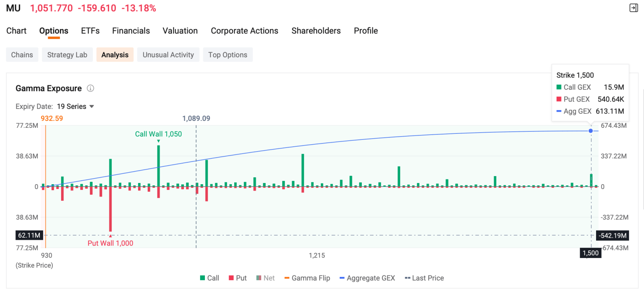
Task: Switch to Top Options sub-tab
Action: click(228, 55)
